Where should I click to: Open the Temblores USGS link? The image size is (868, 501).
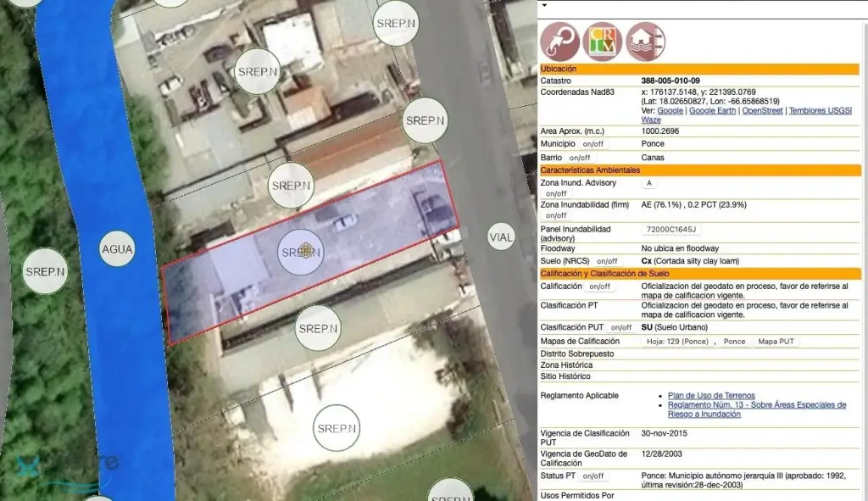click(x=819, y=111)
